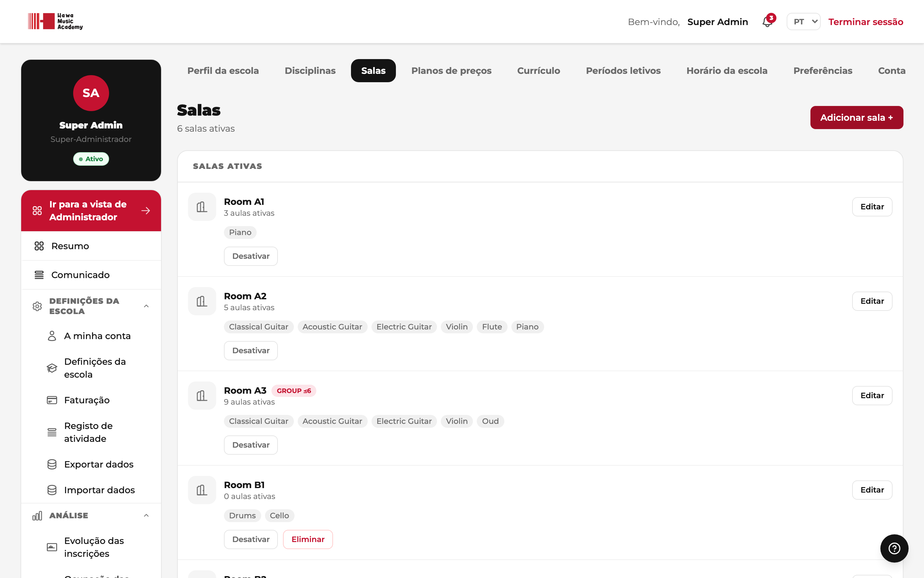Click the Importar dados database icon
Image resolution: width=924 pixels, height=578 pixels.
tap(52, 490)
